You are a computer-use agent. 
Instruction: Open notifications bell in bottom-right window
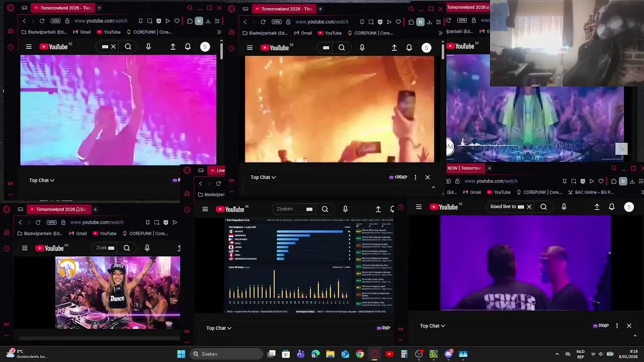(x=612, y=207)
